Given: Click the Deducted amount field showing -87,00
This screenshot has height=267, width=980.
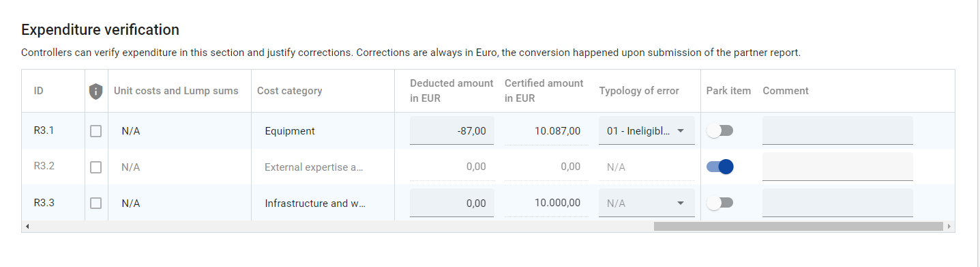Looking at the screenshot, I should (x=451, y=130).
